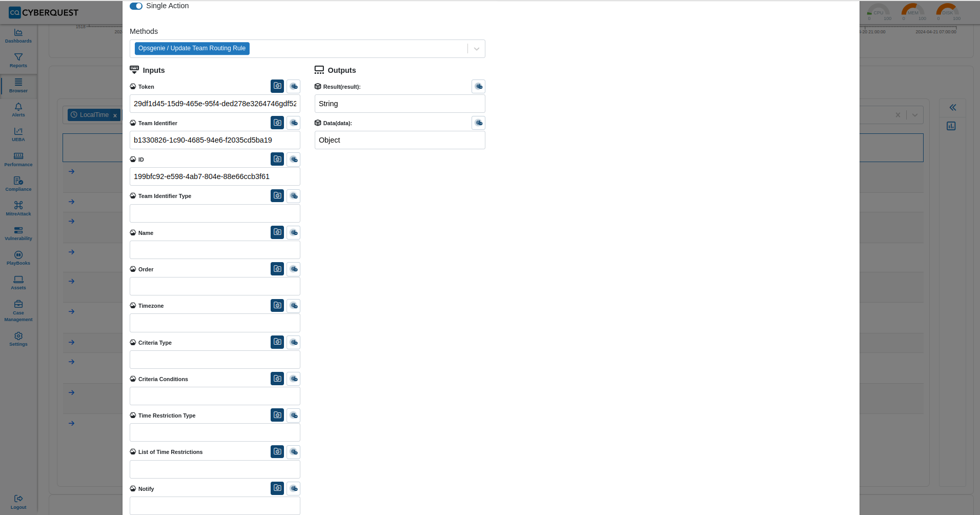Focus the Order input field

point(215,286)
